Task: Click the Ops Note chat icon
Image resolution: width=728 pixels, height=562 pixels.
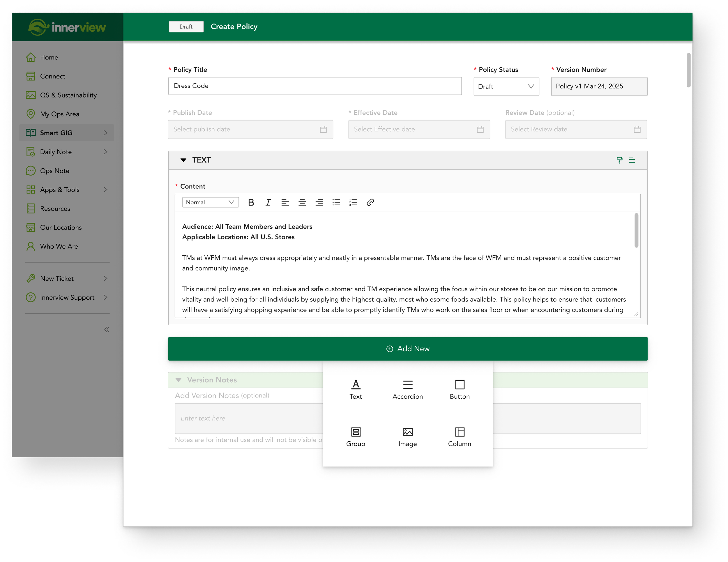Action: point(31,171)
